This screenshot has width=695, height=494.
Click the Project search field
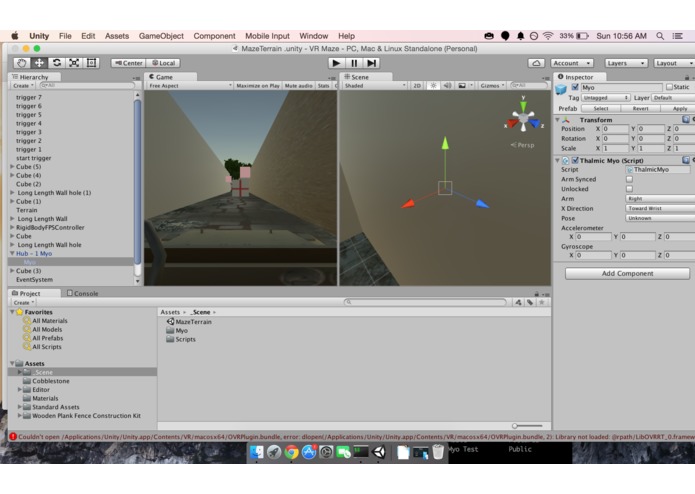[426, 302]
